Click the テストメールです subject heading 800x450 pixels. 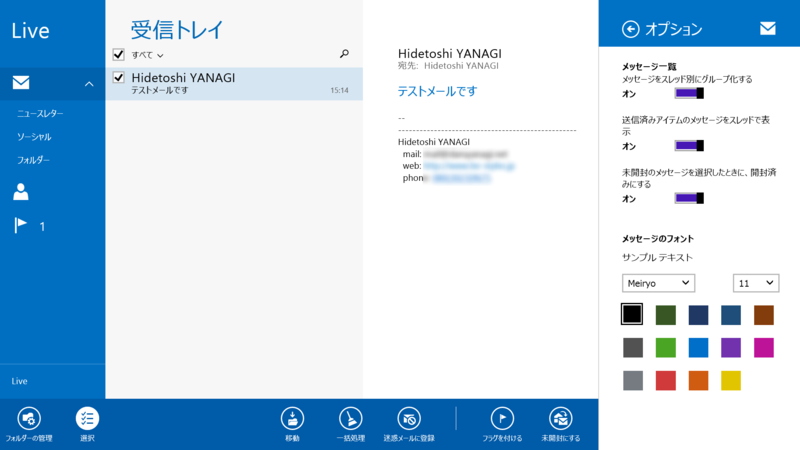(437, 91)
